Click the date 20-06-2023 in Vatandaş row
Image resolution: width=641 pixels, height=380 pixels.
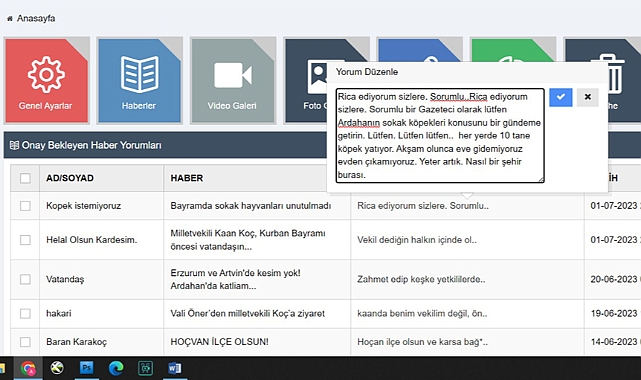click(x=615, y=279)
